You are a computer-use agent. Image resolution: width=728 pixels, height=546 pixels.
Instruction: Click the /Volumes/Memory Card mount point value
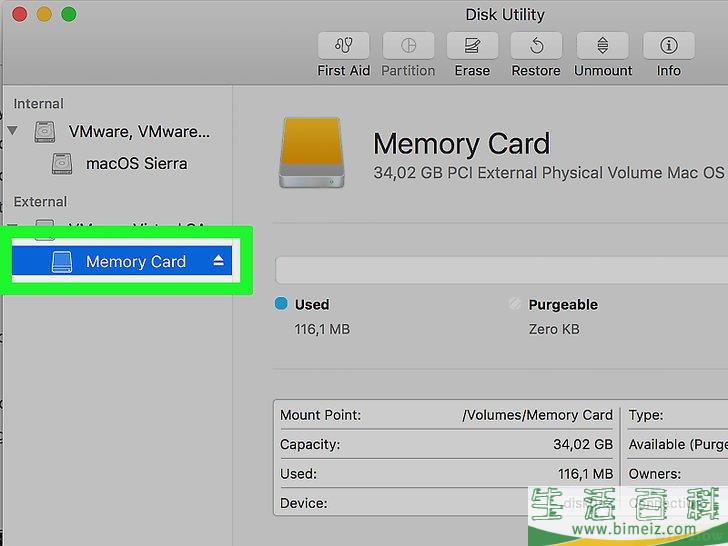(538, 415)
